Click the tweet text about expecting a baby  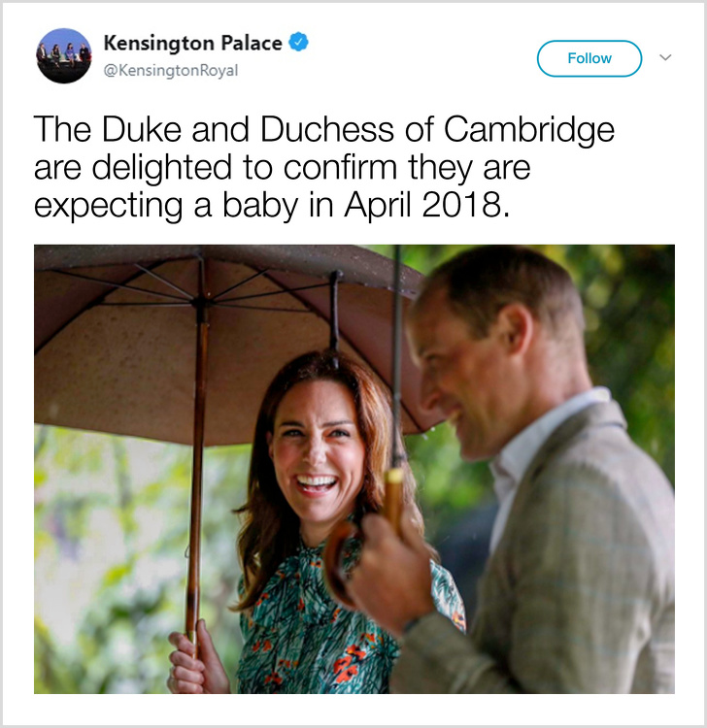[x=324, y=167]
